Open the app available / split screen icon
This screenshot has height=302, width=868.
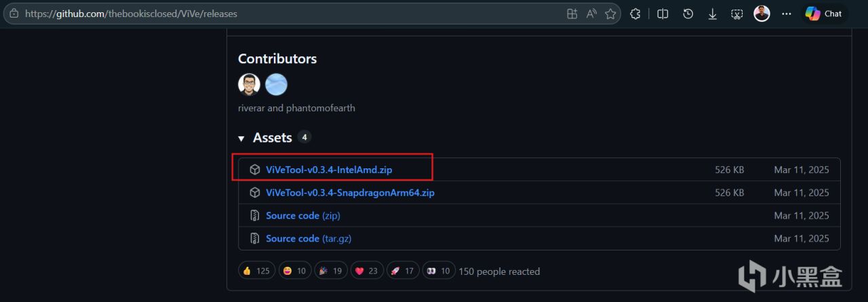[572, 14]
